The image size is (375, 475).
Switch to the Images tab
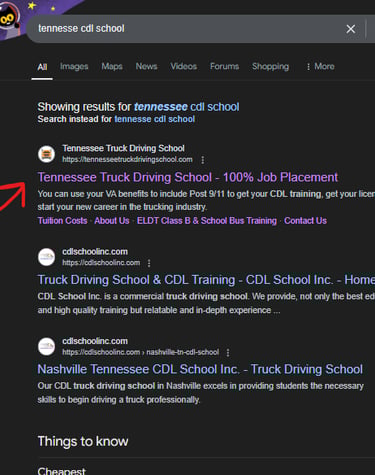point(74,66)
